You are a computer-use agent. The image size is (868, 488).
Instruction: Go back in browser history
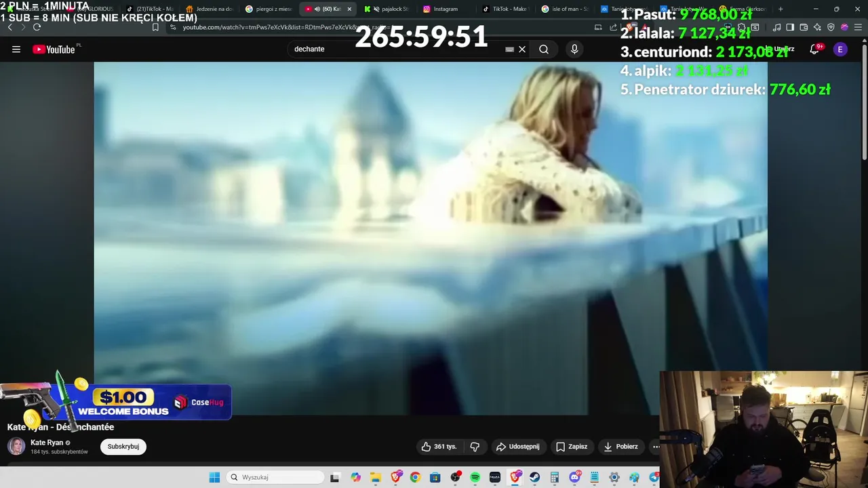9,27
